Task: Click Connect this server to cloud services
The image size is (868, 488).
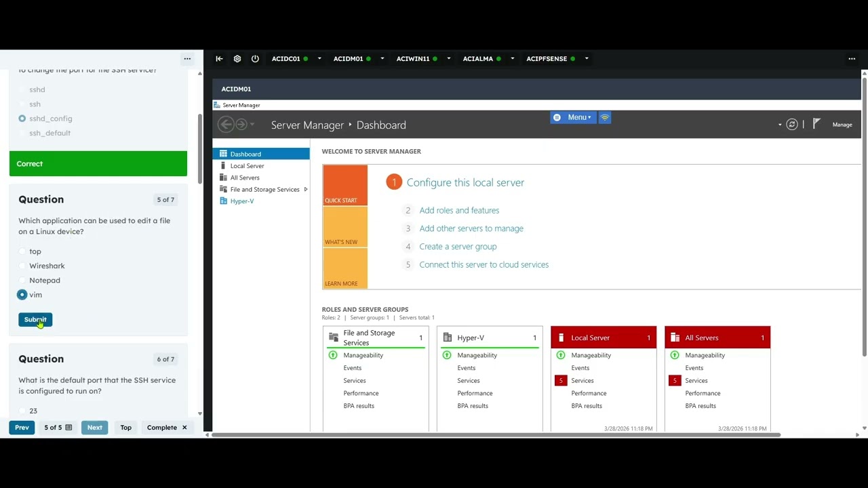Action: click(484, 264)
